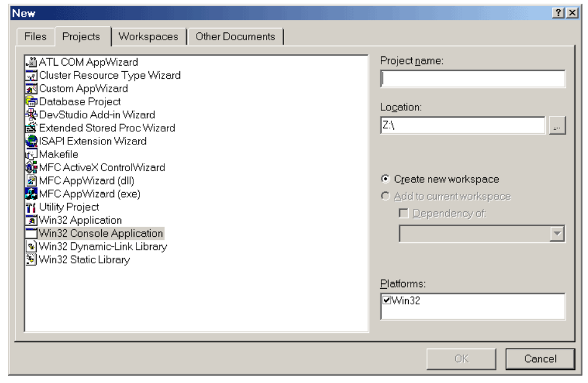The height and width of the screenshot is (383, 588).
Task: Select 'Utility Project' in the list
Action: (69, 207)
